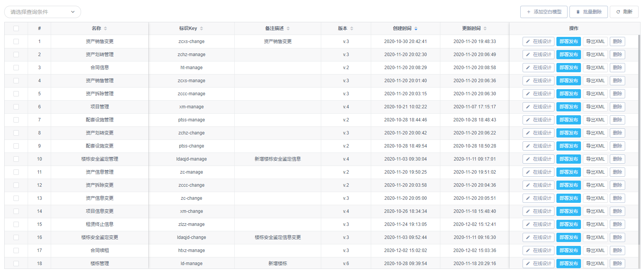Select update time 2020-11-07 17:15:17

click(475, 107)
